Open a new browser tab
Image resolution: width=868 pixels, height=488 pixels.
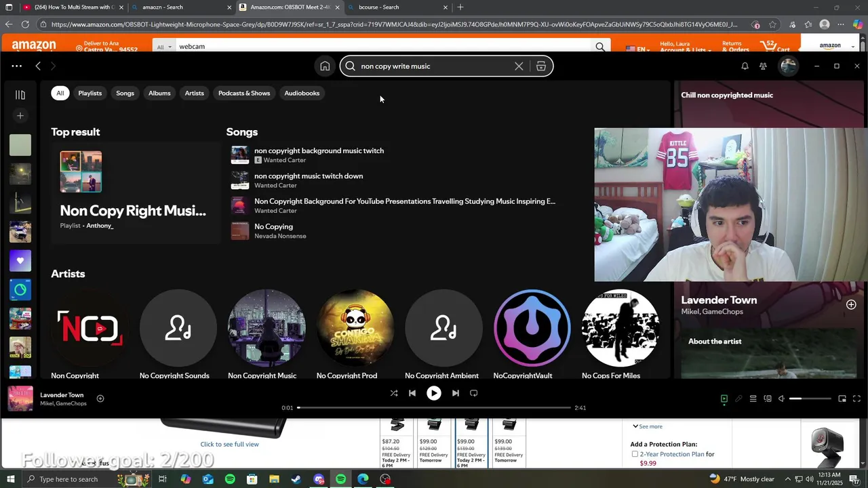click(x=460, y=7)
